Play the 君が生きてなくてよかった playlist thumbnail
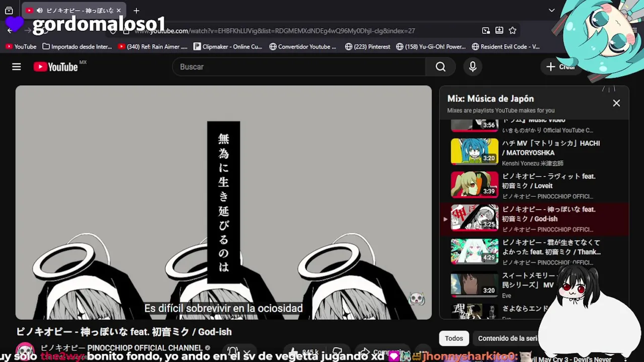The width and height of the screenshot is (644, 362). click(x=474, y=251)
